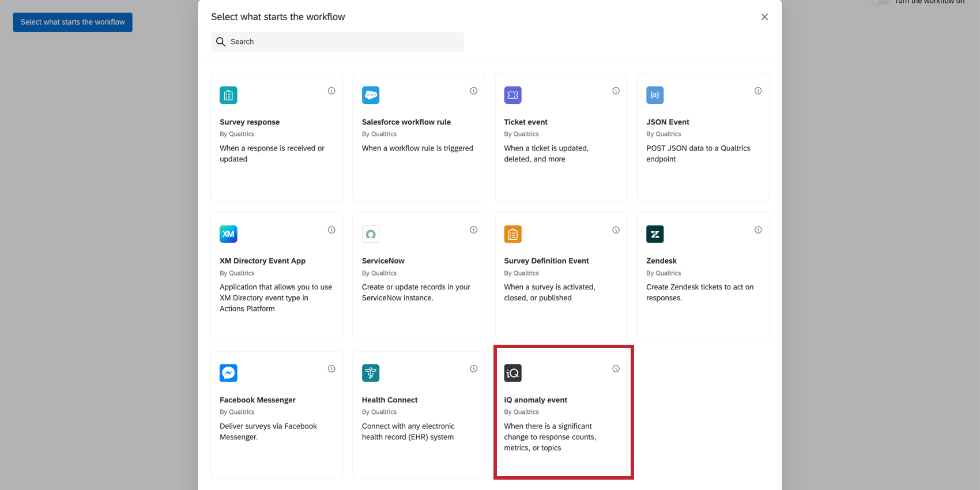
Task: Click the ServiceNow logo icon
Action: click(x=371, y=234)
